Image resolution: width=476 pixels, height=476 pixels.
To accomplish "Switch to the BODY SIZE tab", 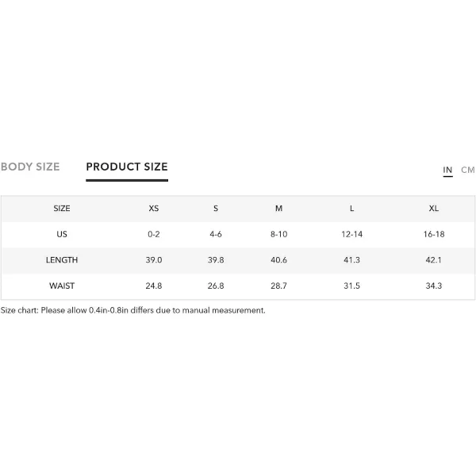I will (30, 167).
